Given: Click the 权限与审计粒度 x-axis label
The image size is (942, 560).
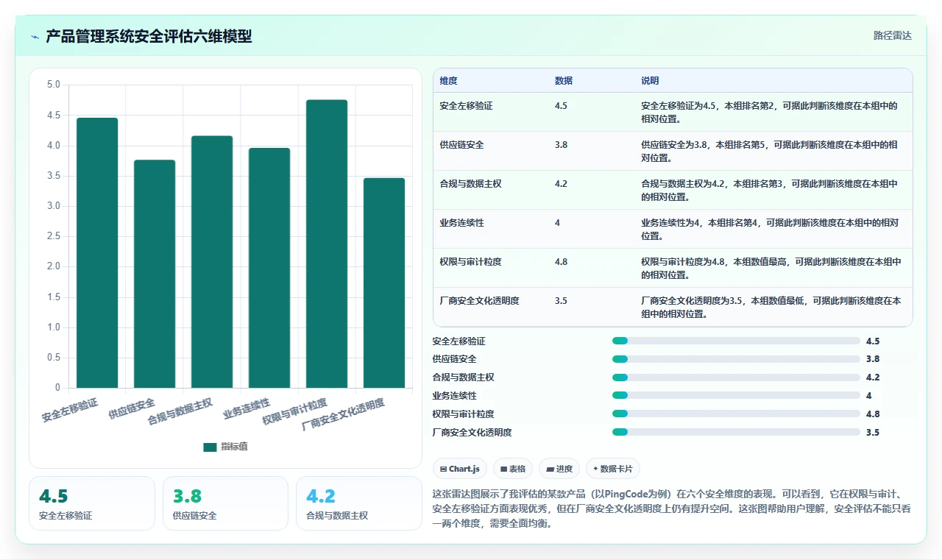Looking at the screenshot, I should (294, 412).
